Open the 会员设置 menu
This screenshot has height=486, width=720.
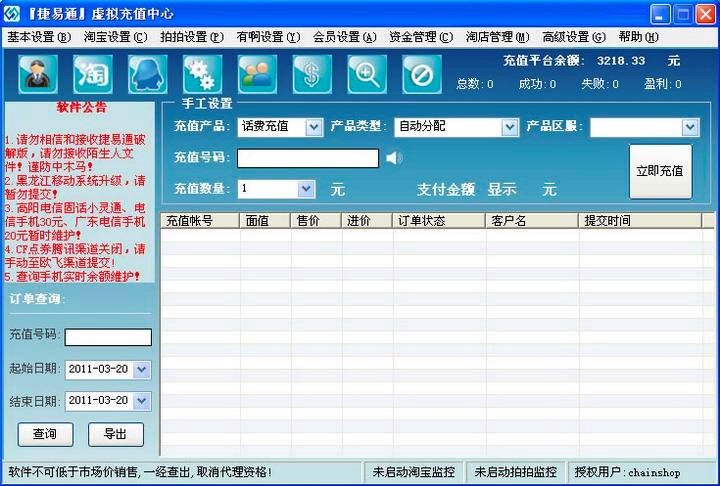coord(344,37)
